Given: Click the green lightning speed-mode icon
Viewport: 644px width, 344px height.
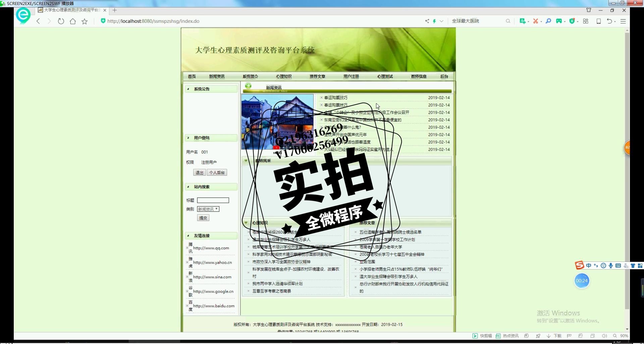Looking at the screenshot, I should 434,21.
